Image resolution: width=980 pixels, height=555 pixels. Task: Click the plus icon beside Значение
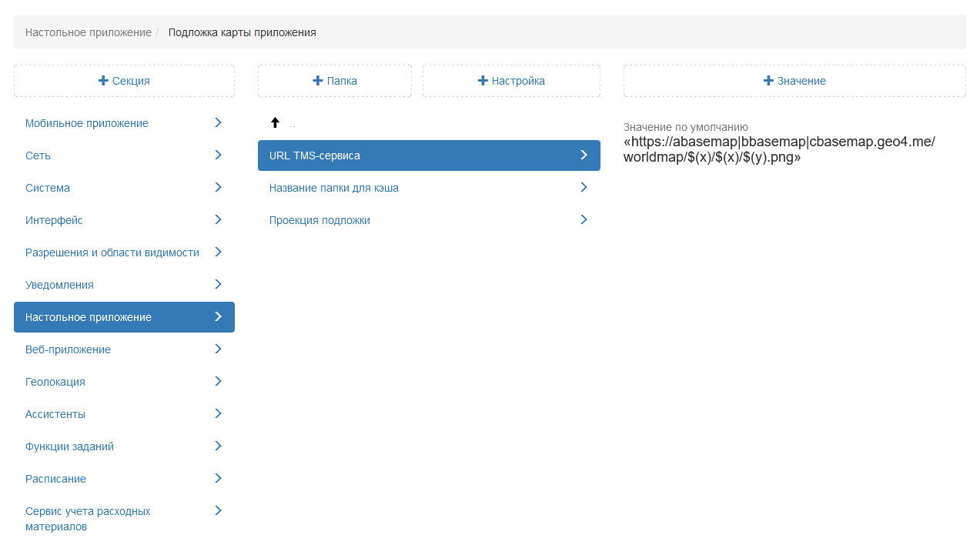768,81
